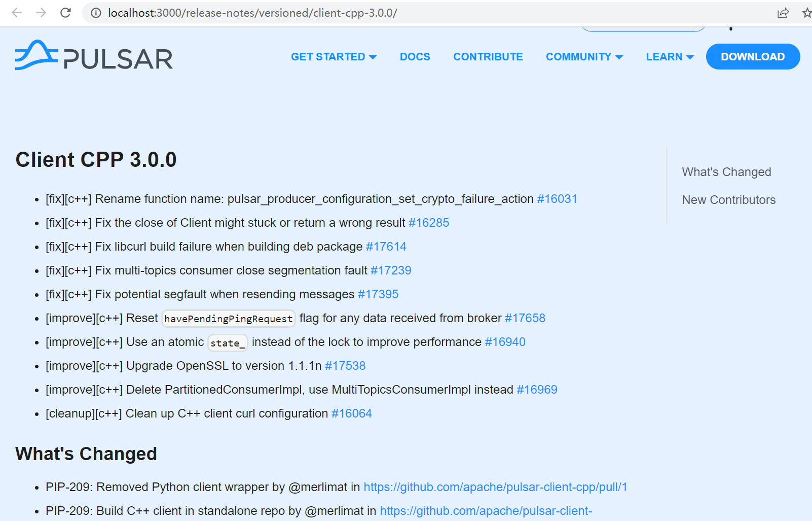Viewport: 812px width, 521px height.
Task: Open pull request #16940 link
Action: click(x=505, y=342)
